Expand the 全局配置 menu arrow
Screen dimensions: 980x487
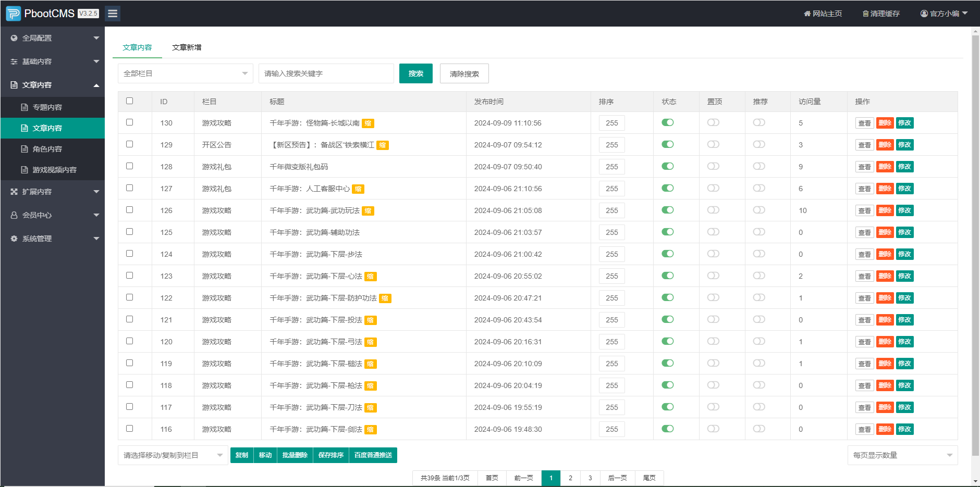96,38
